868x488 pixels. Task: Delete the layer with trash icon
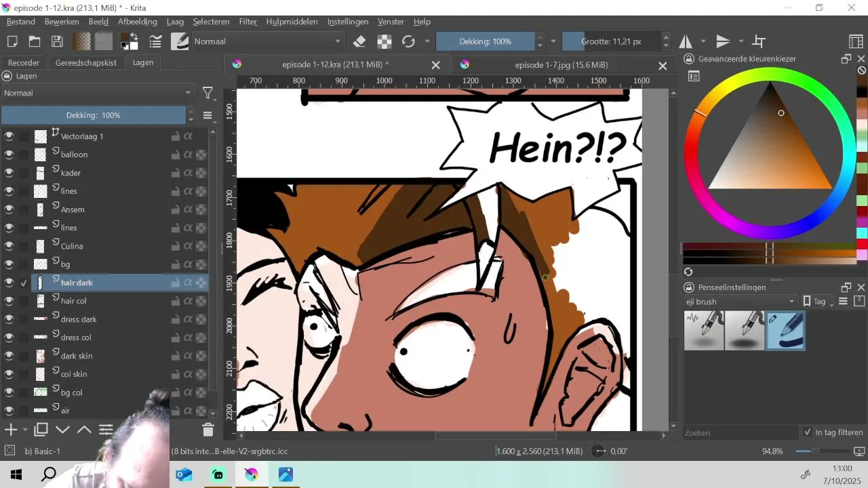tap(208, 430)
